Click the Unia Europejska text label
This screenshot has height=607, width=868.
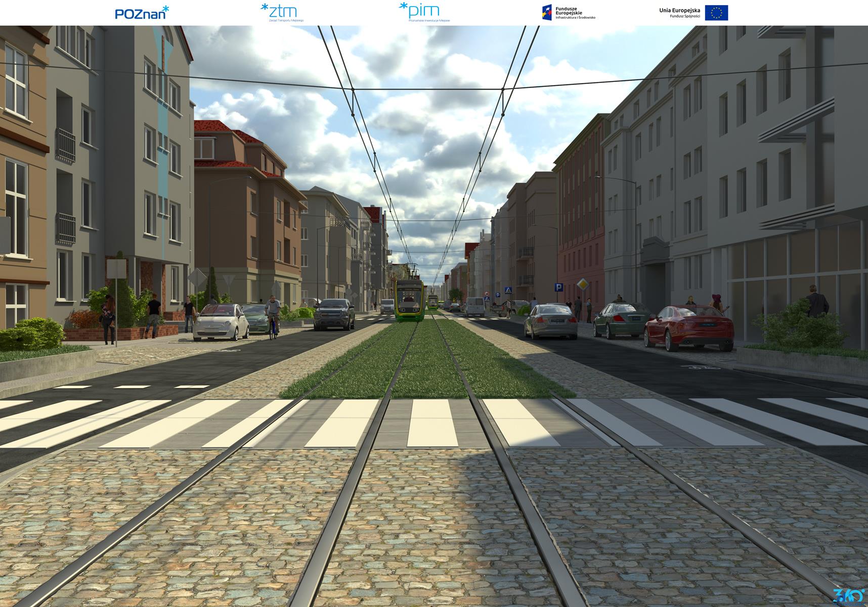679,10
